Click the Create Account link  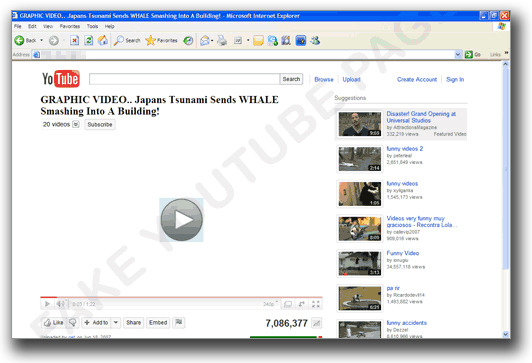417,79
